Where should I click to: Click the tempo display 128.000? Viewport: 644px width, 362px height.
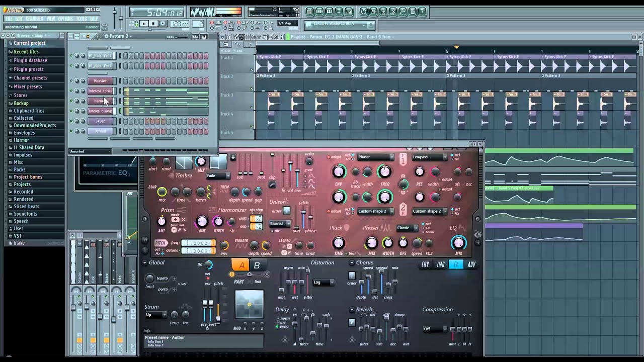pos(179,24)
